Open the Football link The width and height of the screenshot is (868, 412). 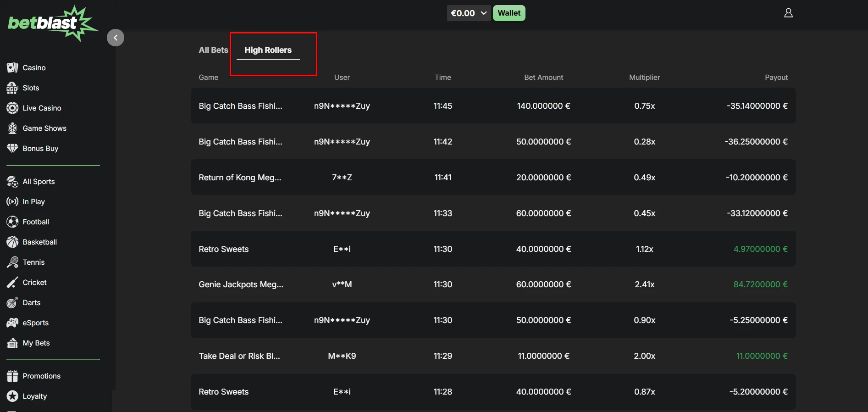tap(36, 222)
